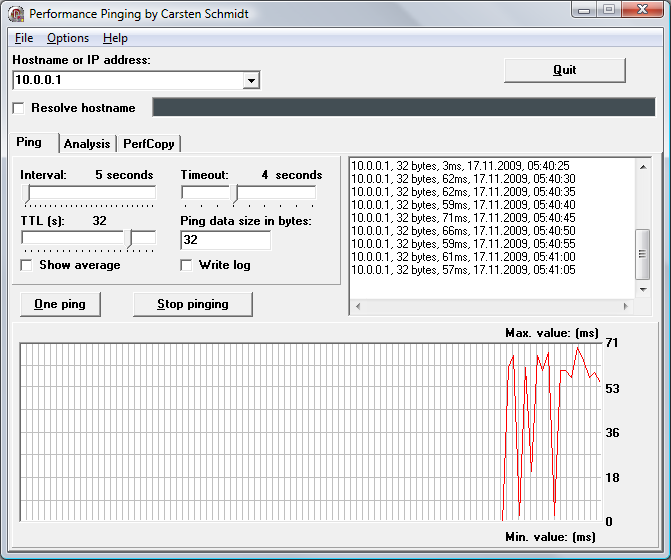Select log entry with 71ms at 05:40:45
This screenshot has height=560, width=671.
[463, 217]
